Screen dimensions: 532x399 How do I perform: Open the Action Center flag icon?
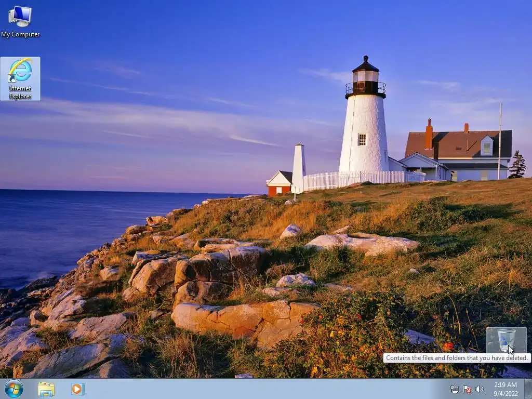(467, 389)
